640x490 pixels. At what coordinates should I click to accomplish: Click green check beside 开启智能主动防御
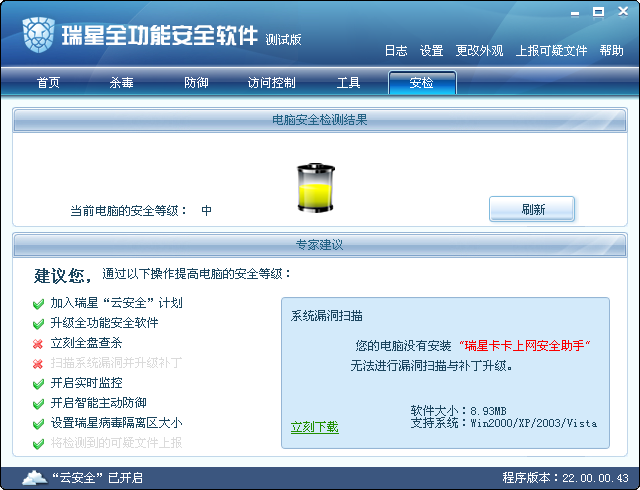coord(38,404)
